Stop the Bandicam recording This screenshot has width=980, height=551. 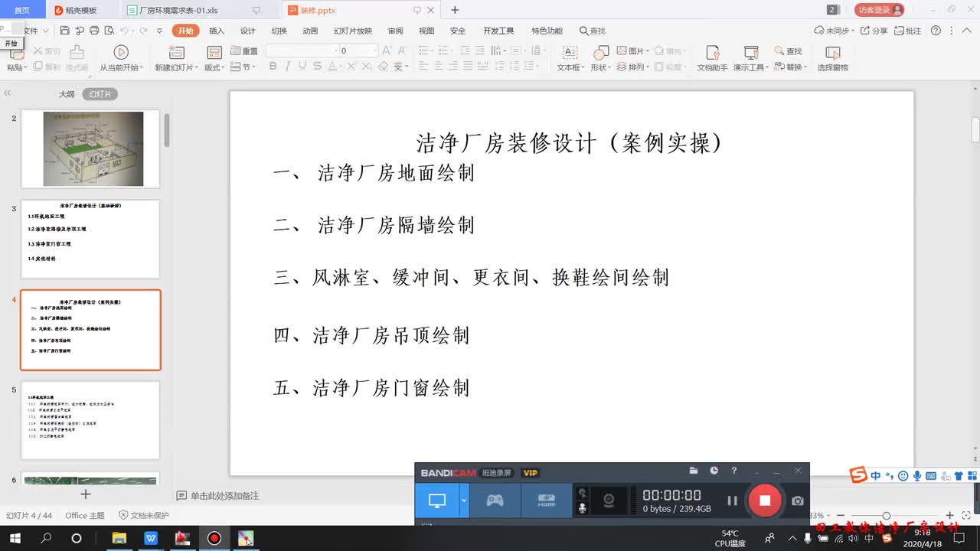pyautogui.click(x=764, y=500)
